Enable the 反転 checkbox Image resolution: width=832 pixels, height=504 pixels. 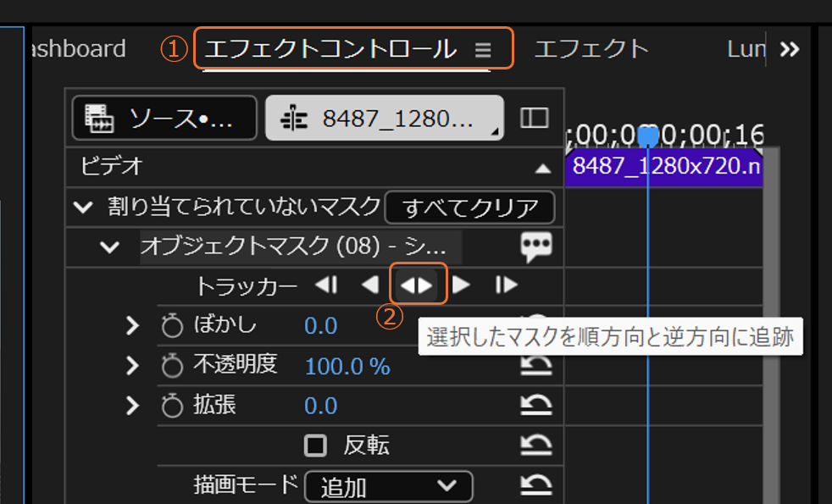pyautogui.click(x=315, y=446)
